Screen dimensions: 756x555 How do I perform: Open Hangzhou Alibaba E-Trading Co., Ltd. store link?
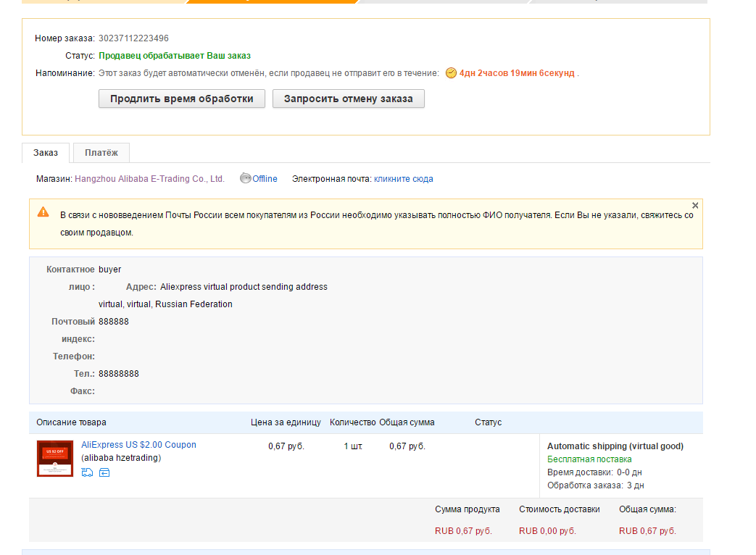(x=149, y=179)
